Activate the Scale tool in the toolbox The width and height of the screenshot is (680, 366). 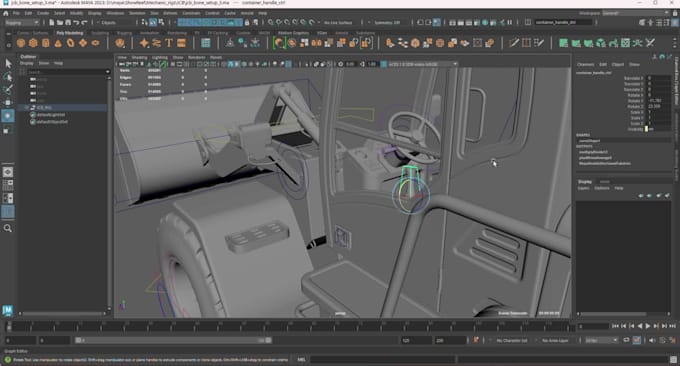pos(8,130)
